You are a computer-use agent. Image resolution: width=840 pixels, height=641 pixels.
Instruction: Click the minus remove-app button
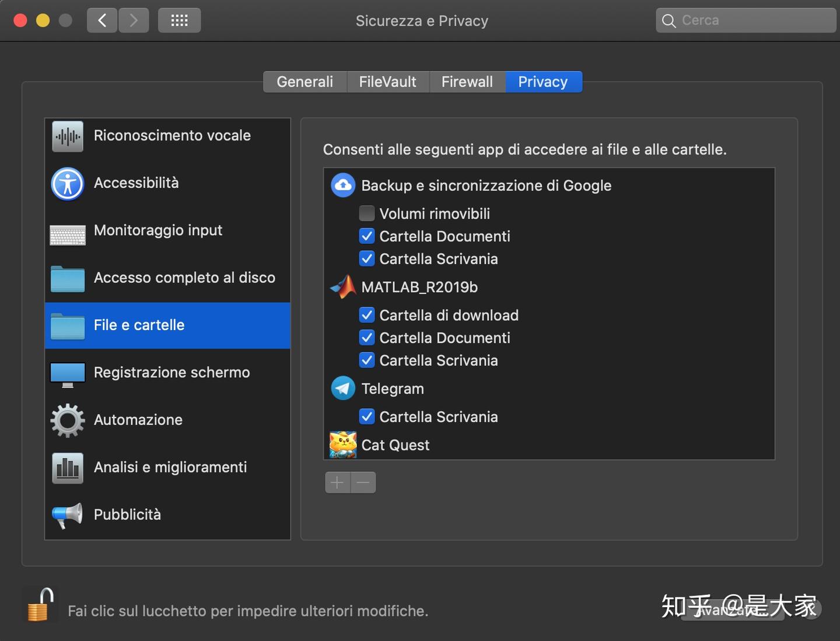[x=363, y=482]
